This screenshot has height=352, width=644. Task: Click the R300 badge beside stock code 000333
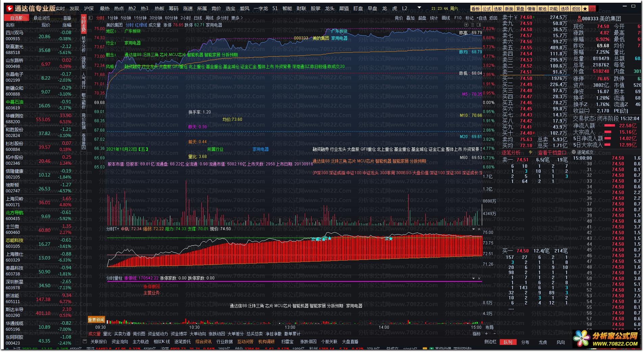pos(579,19)
